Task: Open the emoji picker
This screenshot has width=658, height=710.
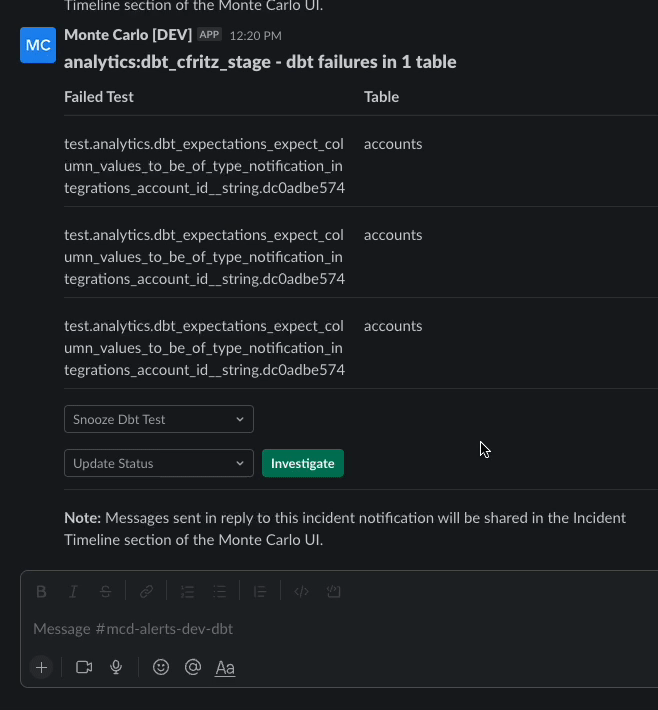Action: pyautogui.click(x=161, y=667)
